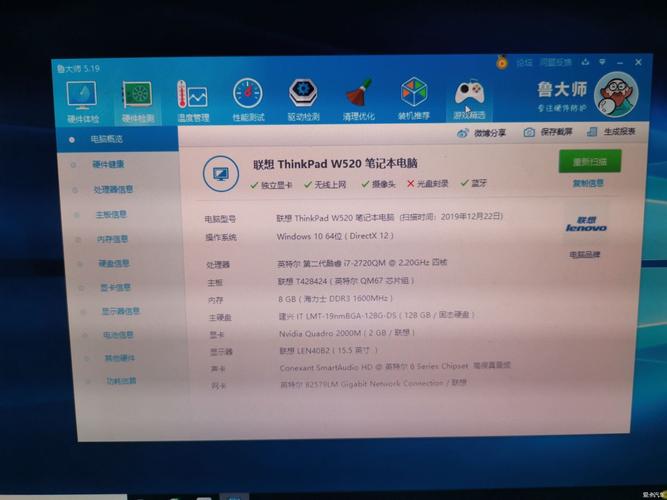Viewport: 667px width, 500px height.
Task: Click the 蓝牙 feature check
Action: pos(473,183)
